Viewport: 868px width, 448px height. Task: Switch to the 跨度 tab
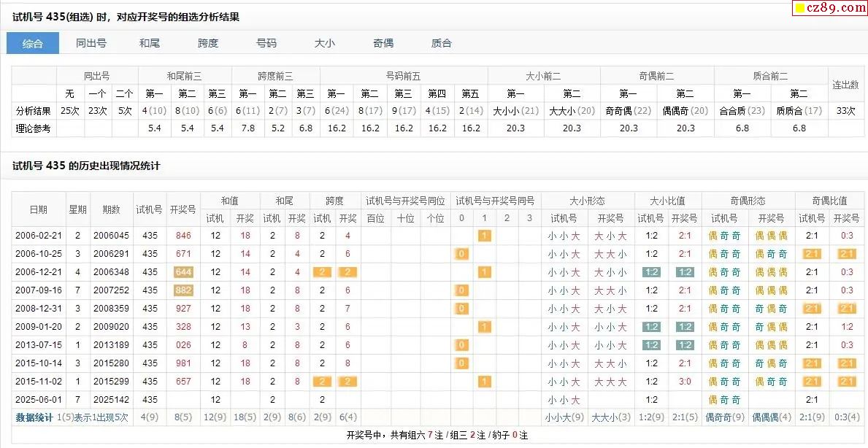[x=208, y=43]
